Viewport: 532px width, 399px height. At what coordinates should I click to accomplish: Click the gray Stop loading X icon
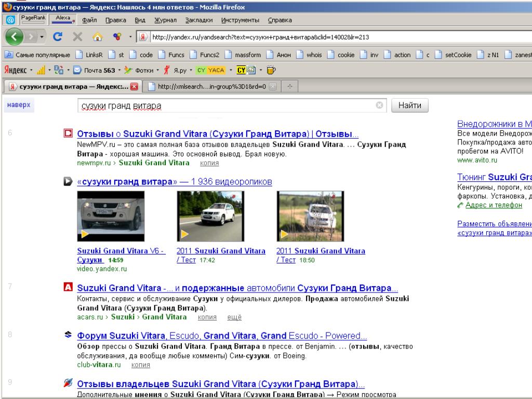[x=78, y=36]
